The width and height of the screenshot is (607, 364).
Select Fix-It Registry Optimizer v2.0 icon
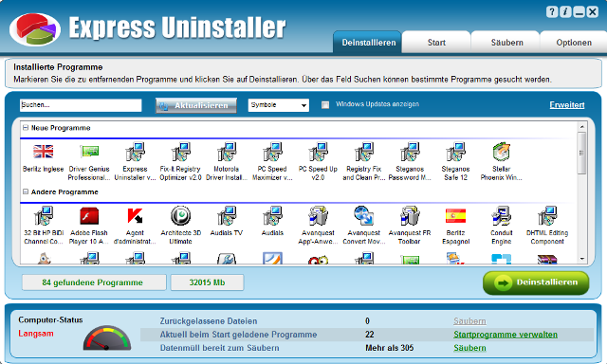pyautogui.click(x=180, y=152)
